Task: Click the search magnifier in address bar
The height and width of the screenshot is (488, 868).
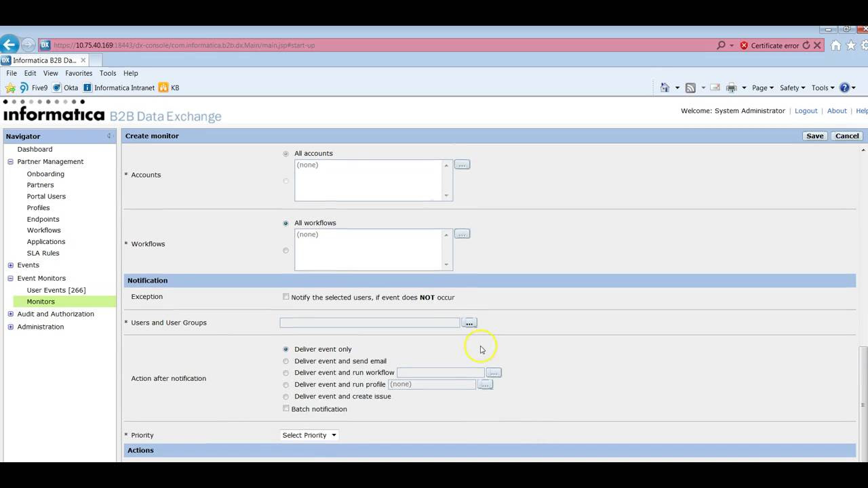Action: [x=721, y=45]
